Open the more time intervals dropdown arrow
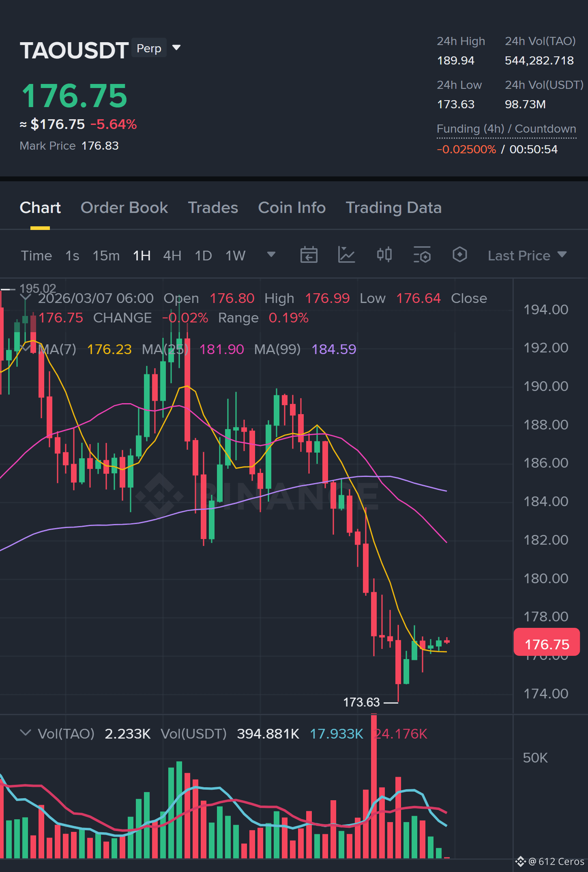Screen dimensions: 588x872 (271, 255)
